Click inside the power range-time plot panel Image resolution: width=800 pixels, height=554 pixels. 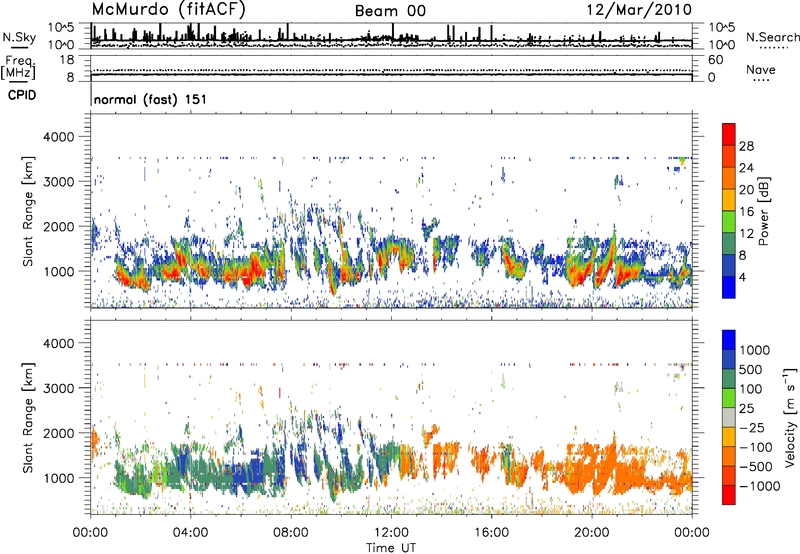(391, 211)
